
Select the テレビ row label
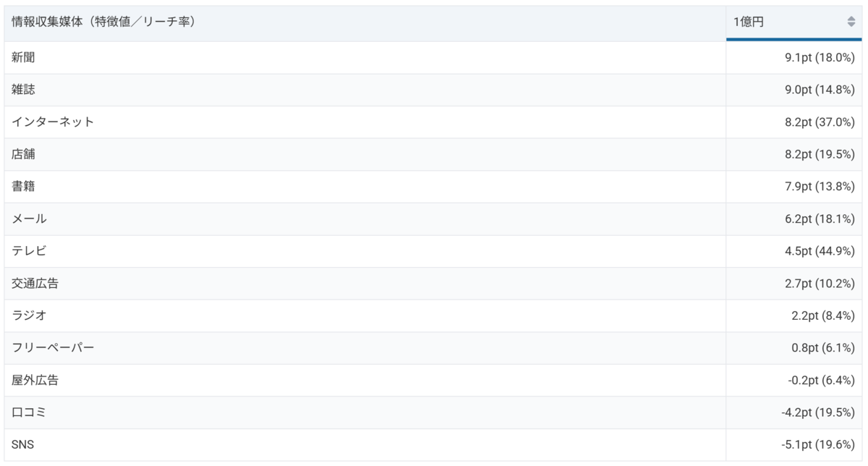(x=29, y=251)
